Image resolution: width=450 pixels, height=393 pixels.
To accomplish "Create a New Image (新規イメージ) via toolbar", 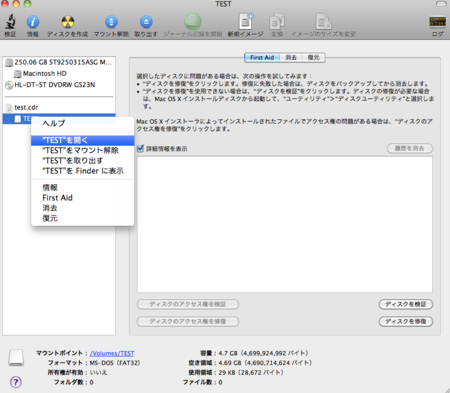I will (x=246, y=22).
